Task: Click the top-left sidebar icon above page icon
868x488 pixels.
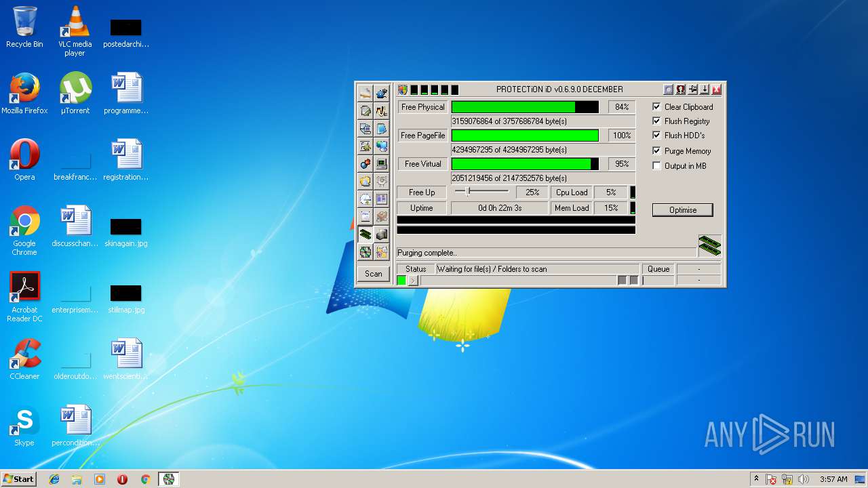Action: [x=366, y=93]
